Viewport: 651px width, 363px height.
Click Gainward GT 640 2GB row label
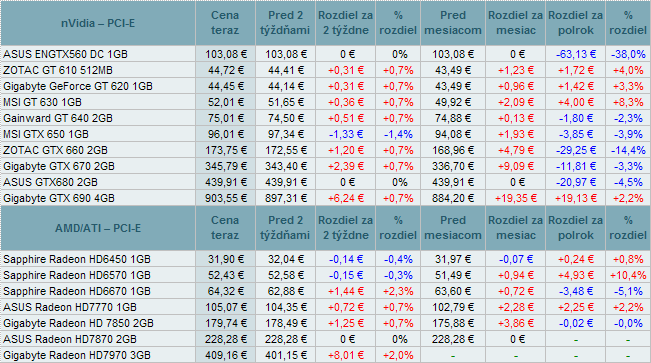click(x=58, y=118)
